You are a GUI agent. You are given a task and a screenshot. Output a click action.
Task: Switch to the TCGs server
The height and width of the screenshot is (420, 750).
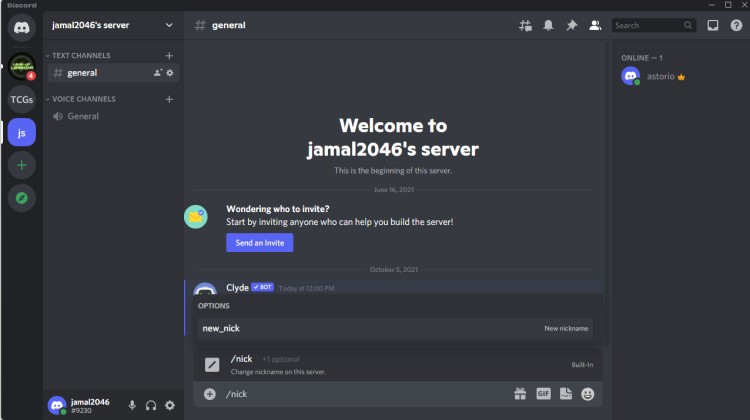tap(22, 99)
